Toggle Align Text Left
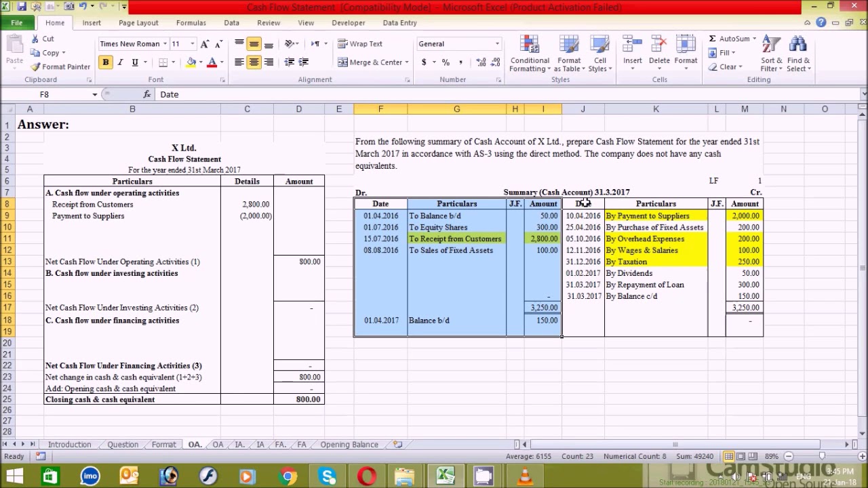This screenshot has height=488, width=868. 239,62
